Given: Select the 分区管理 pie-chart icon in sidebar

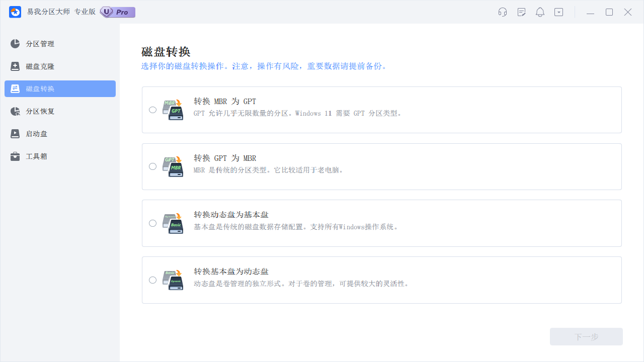Looking at the screenshot, I should [x=15, y=44].
